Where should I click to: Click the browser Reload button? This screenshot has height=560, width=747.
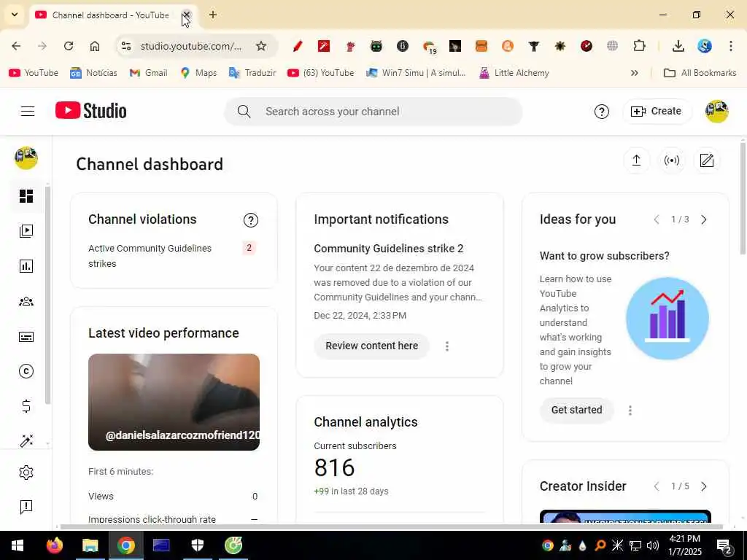click(69, 46)
